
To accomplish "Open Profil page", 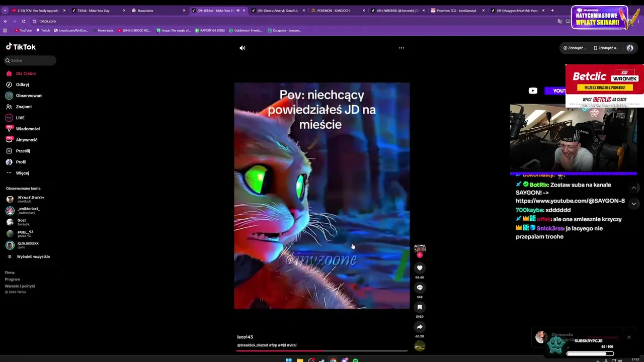I will pyautogui.click(x=16, y=162).
